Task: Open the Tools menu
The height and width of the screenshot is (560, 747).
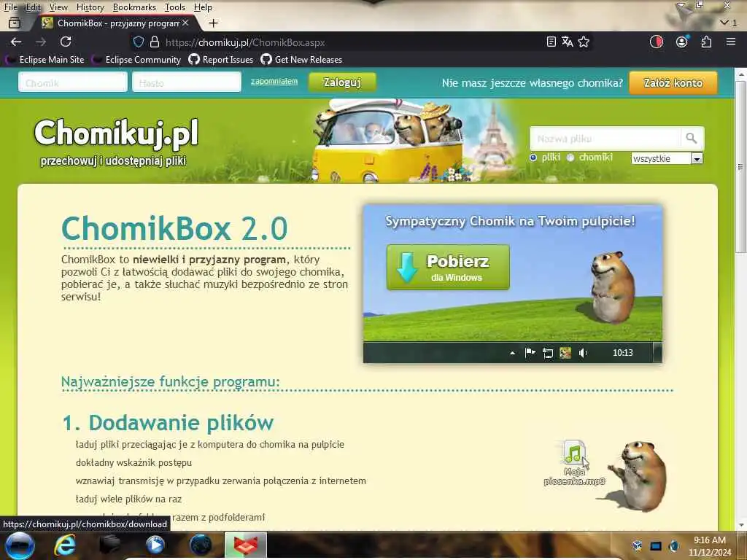Action: 175,7
